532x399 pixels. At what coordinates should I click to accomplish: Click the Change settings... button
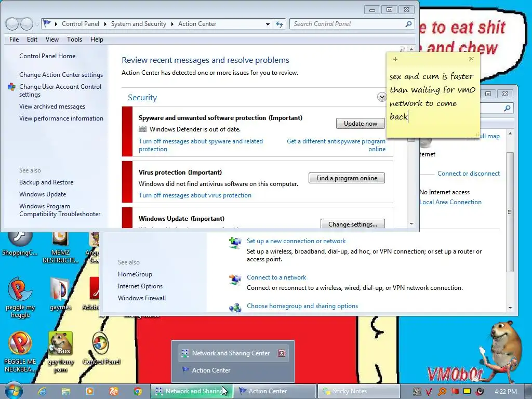[x=353, y=224]
